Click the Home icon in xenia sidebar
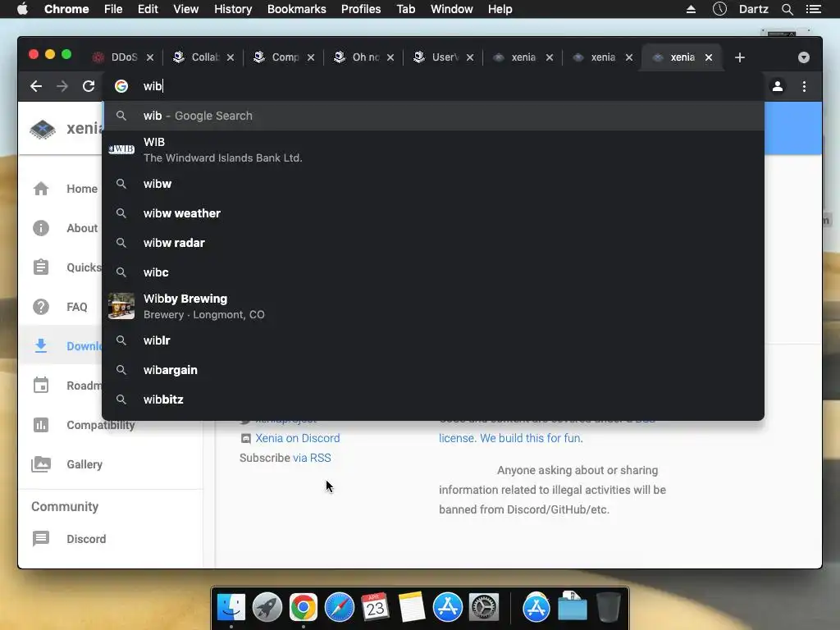This screenshot has height=630, width=840. [41, 189]
